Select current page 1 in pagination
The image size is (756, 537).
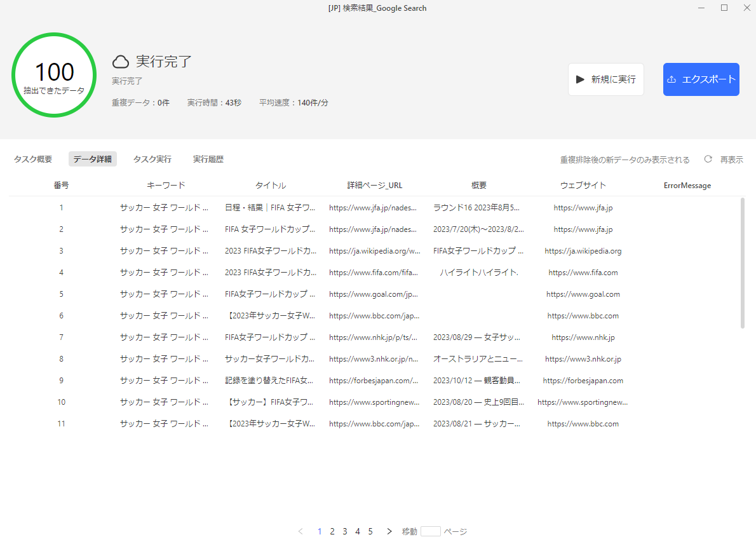point(319,531)
